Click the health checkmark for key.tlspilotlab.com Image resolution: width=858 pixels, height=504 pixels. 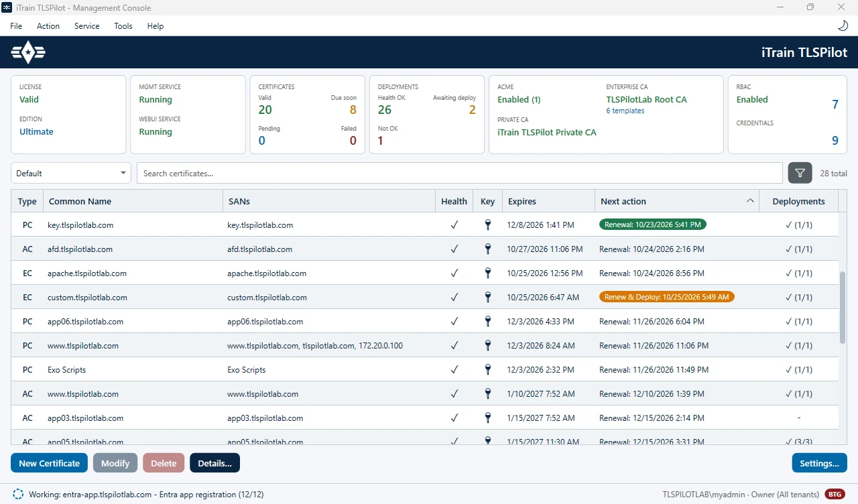[454, 225]
